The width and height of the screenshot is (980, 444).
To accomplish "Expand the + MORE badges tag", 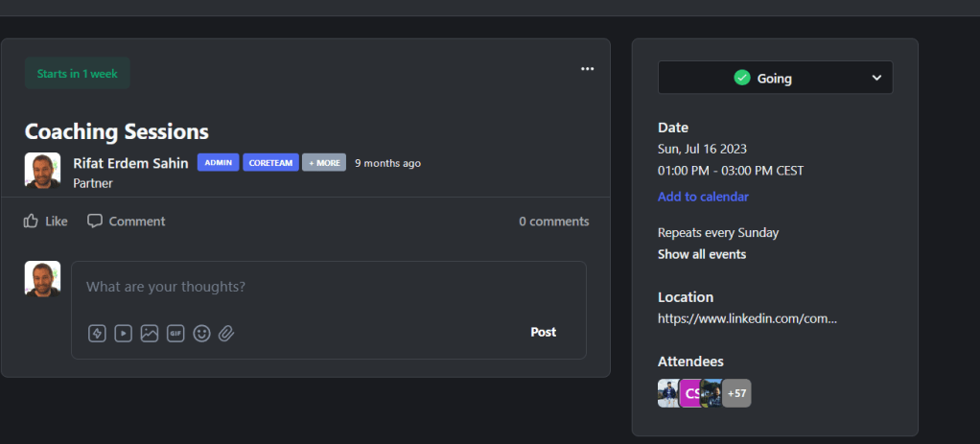I will (324, 163).
